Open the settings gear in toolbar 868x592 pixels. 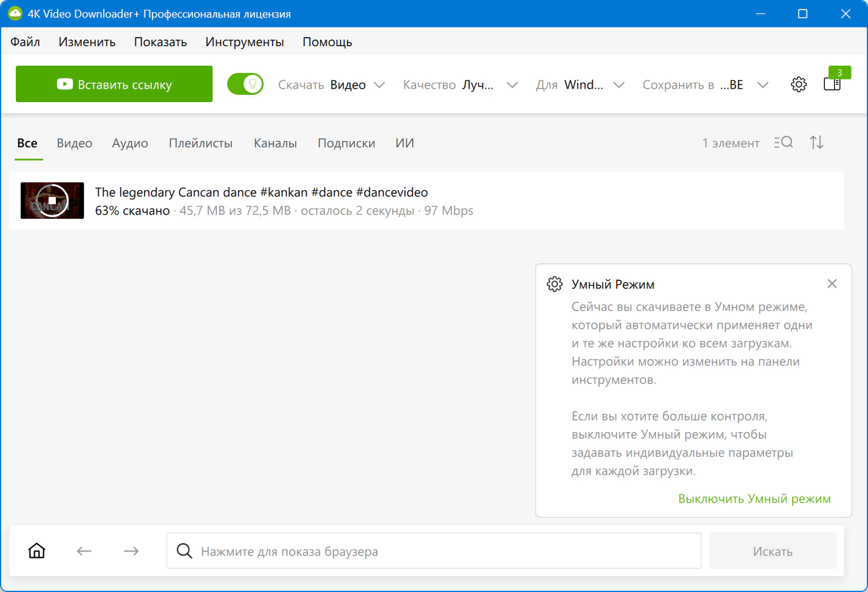pos(799,84)
